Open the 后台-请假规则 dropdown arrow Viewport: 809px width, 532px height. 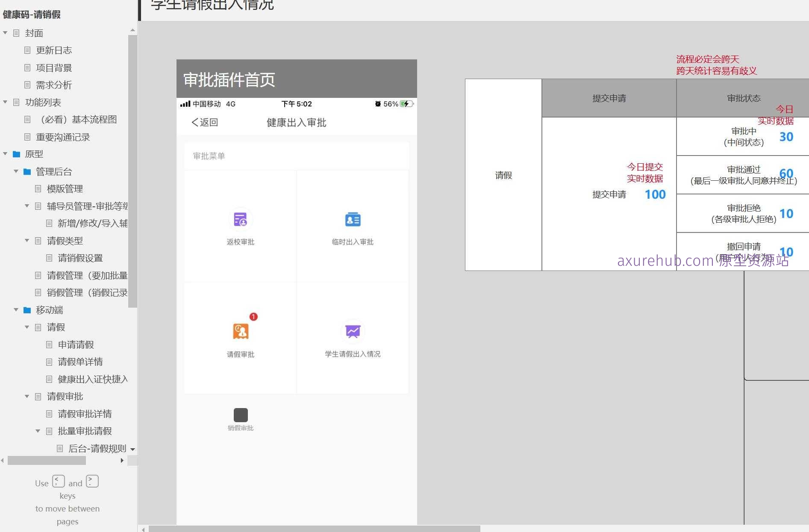pos(133,449)
